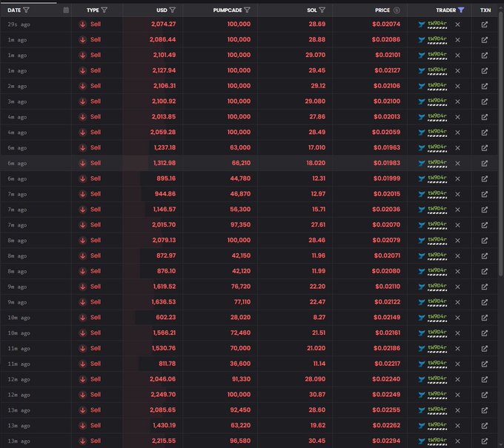Click the PUMPCADE column header
The width and height of the screenshot is (504, 448).
228,10
